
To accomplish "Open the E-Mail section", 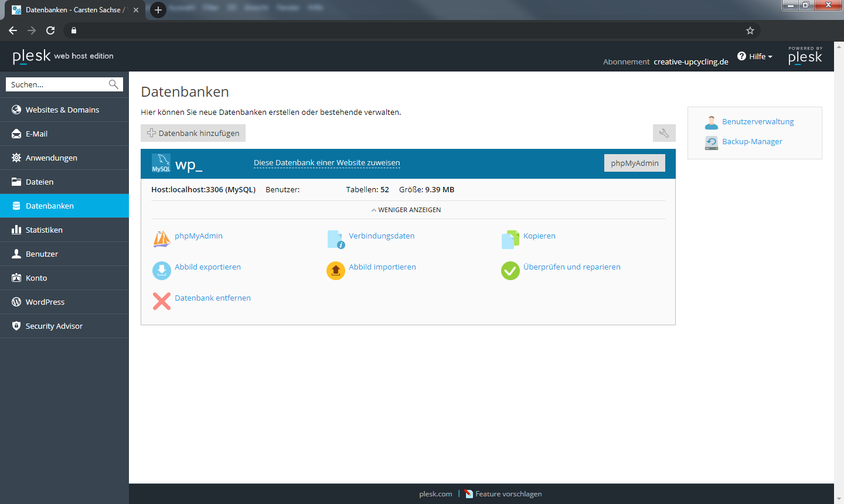I will point(64,134).
